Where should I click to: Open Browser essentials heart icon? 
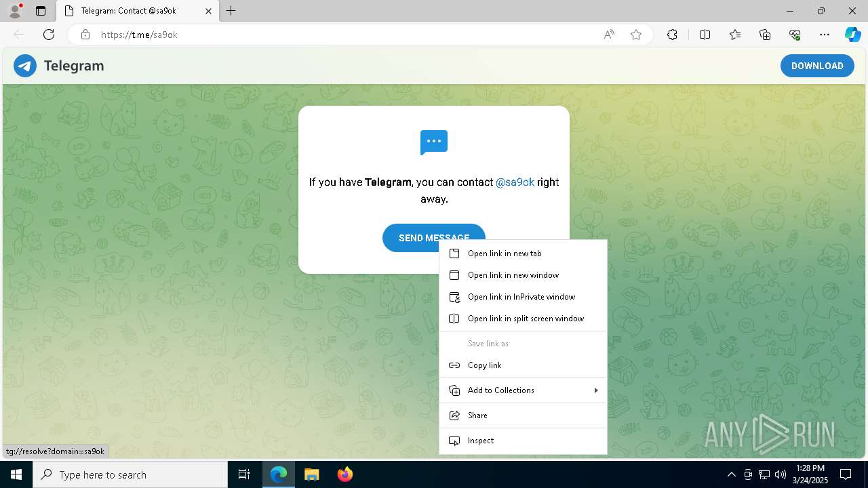point(795,35)
